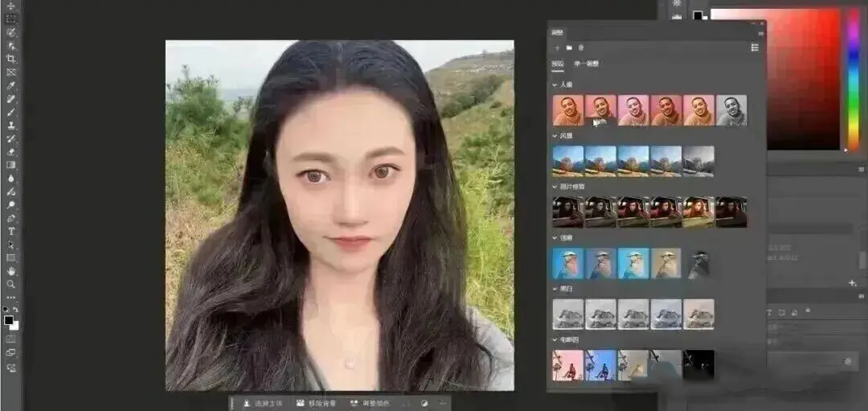Click the 移除背景 button
868x411 pixels.
point(316,403)
